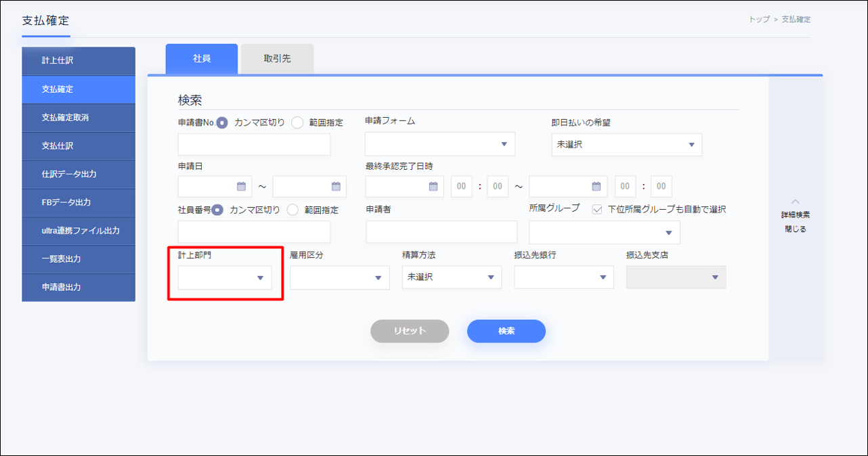Screen dimensions: 868x456
Task: Open the 即日払いの希望 dropdown
Action: (x=691, y=145)
